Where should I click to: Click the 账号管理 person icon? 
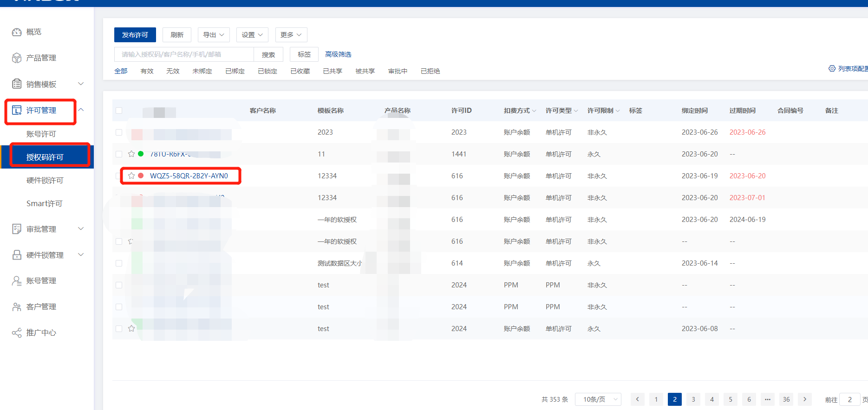[17, 281]
